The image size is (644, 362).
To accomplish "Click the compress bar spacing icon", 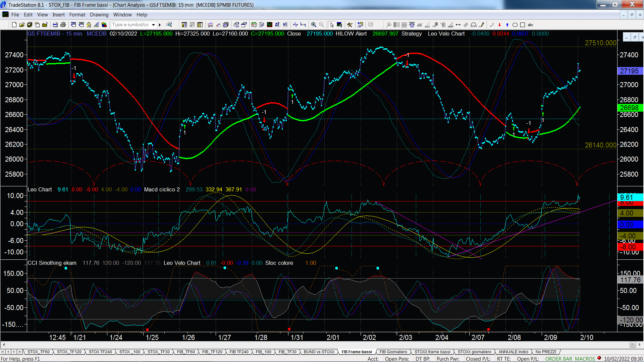I will point(295,25).
